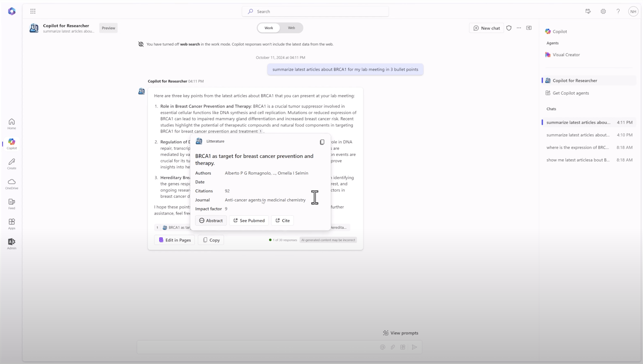Screen dimensions: 643x364
Task: Click the mention @ icon in prompt box
Action: [x=383, y=347]
